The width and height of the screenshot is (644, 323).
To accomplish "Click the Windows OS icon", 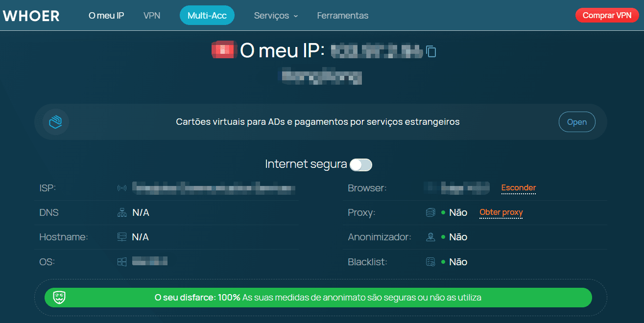I will [122, 262].
